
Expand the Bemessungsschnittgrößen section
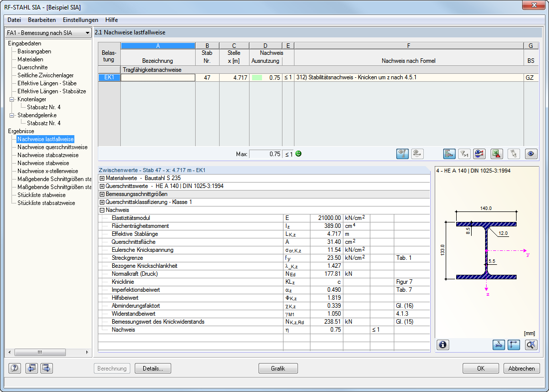tap(102, 194)
